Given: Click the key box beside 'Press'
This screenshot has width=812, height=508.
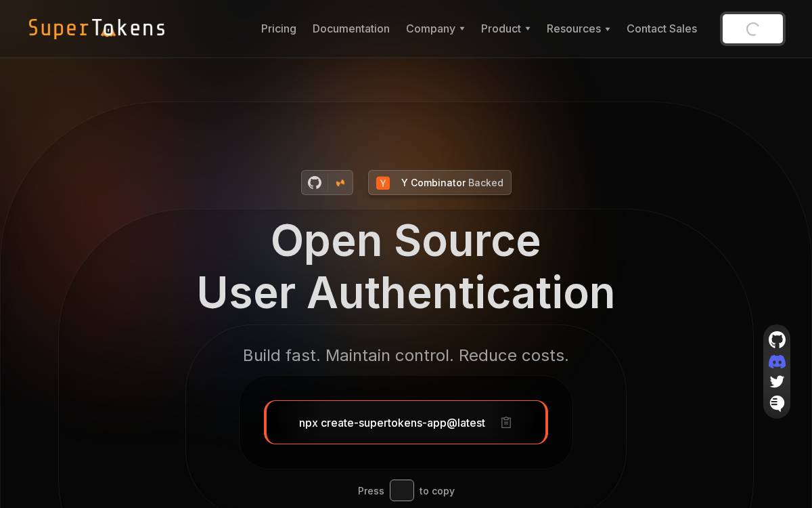Looking at the screenshot, I should tap(402, 490).
